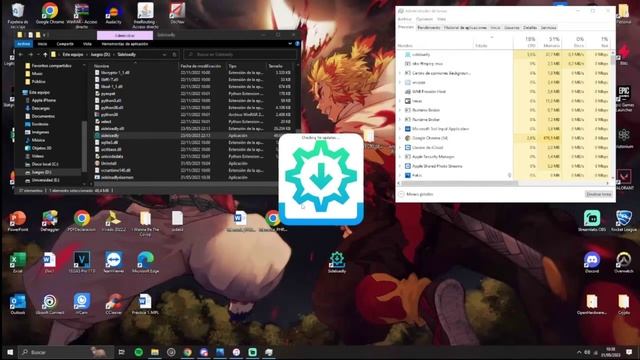Click the File Explorer icon in the taskbar
Screen dimensions: 640x360
155,352
